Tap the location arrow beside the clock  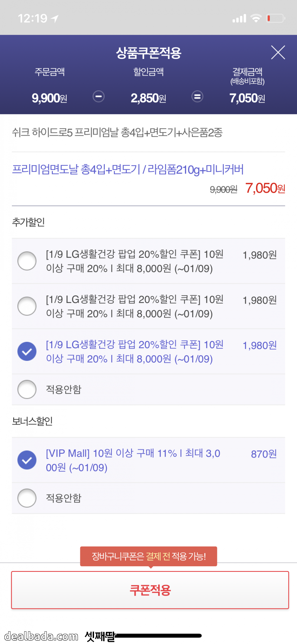[55, 19]
